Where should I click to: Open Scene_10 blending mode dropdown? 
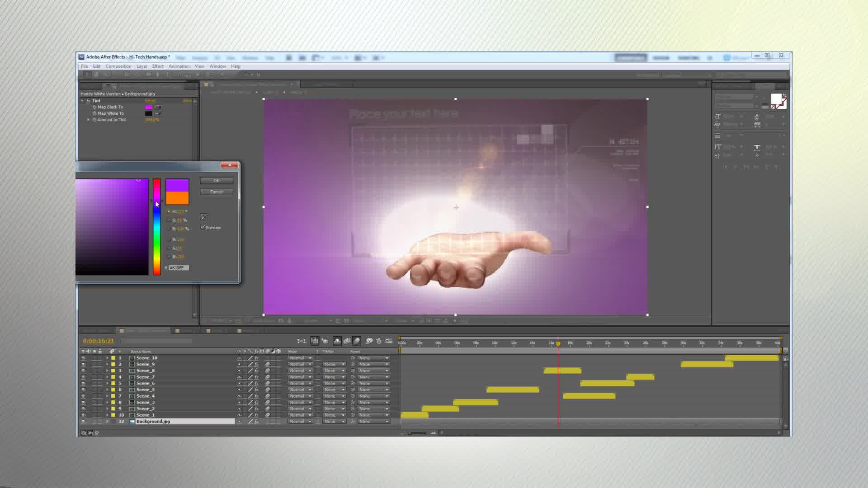pyautogui.click(x=301, y=358)
